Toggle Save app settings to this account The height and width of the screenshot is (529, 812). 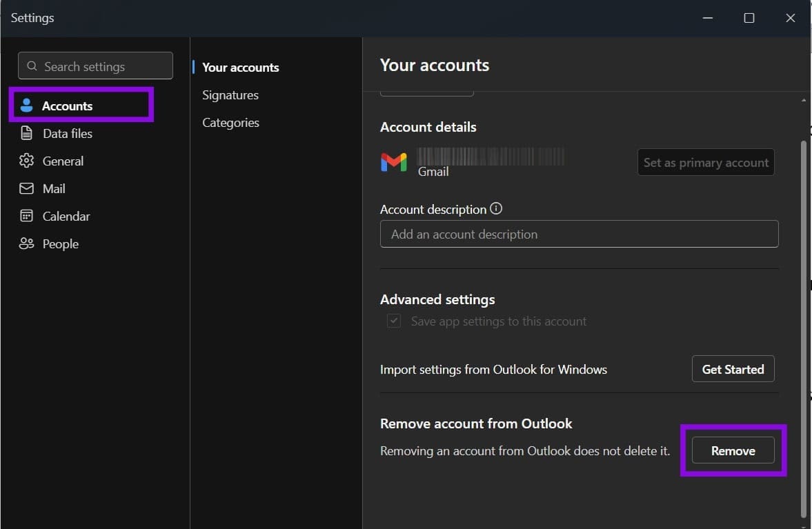coord(393,321)
